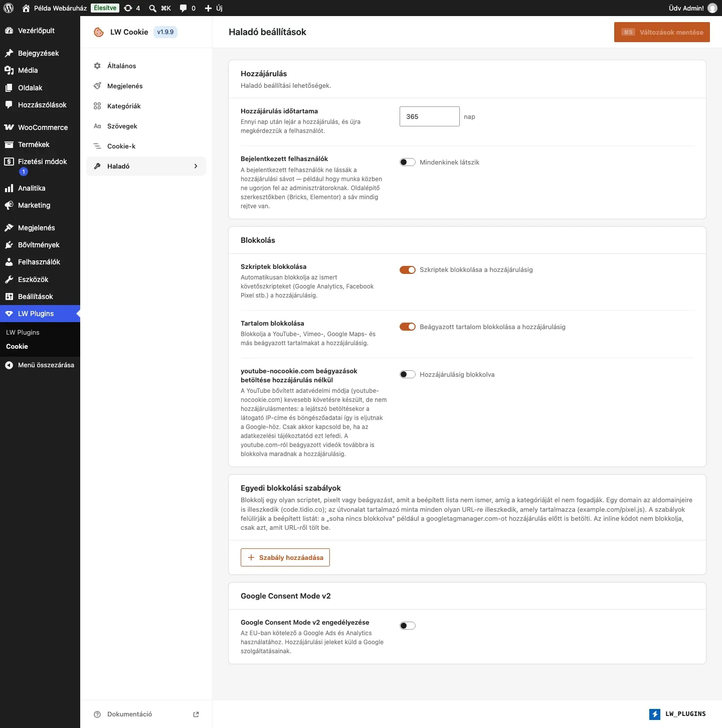Click the Haladó menu chevron arrow
Image resolution: width=722 pixels, height=728 pixels.
pos(196,166)
